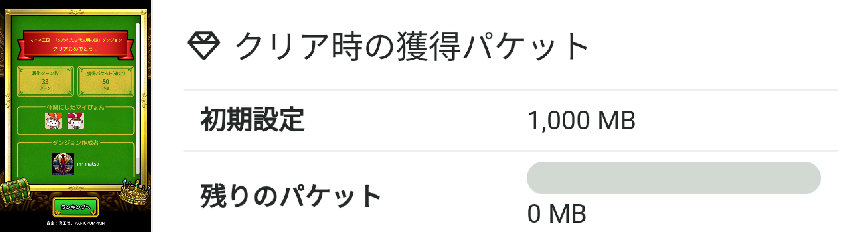Viewport: 868px width, 232px height.
Task: Click the orange-eared マイぴょん rabbit icon
Action: [53, 121]
